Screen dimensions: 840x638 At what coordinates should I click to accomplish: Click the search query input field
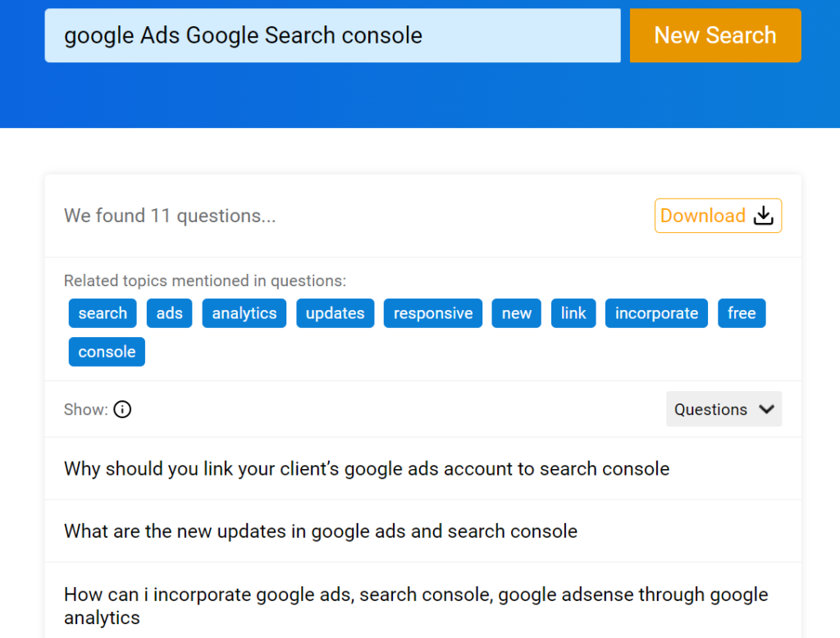(x=333, y=35)
